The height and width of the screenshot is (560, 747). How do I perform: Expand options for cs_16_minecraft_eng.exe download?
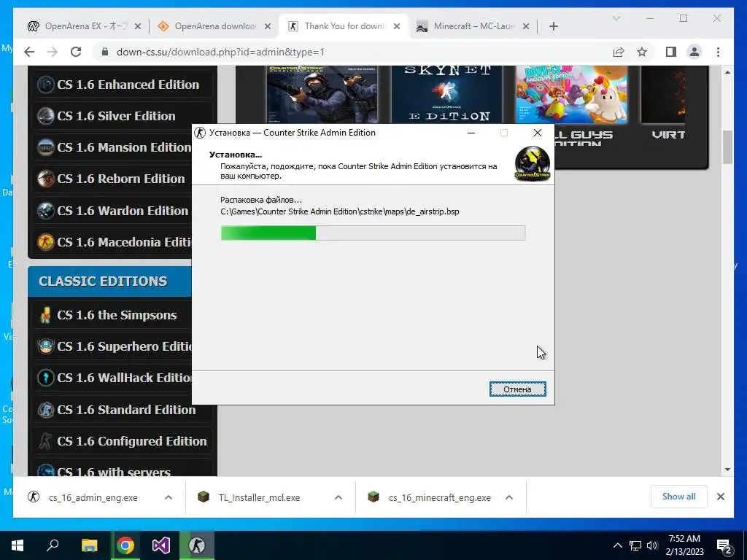coord(508,497)
